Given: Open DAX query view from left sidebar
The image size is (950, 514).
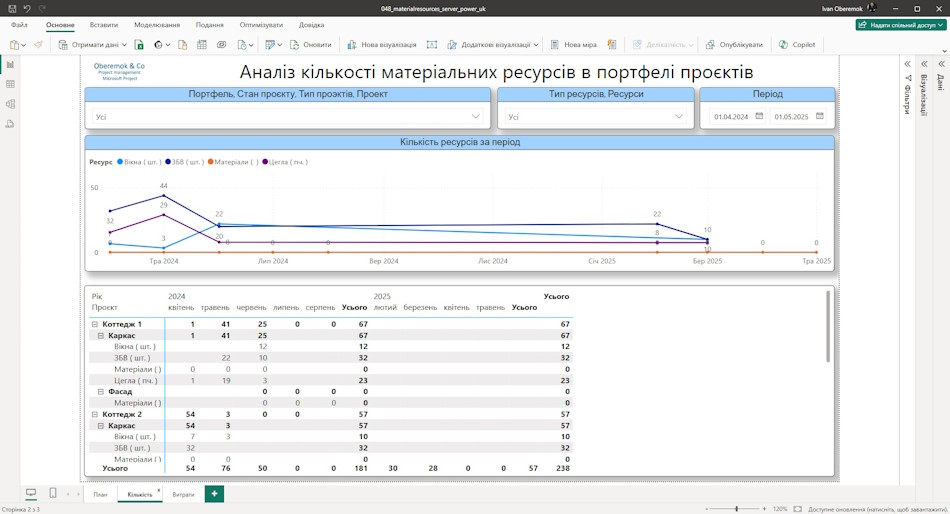Looking at the screenshot, I should (10, 124).
